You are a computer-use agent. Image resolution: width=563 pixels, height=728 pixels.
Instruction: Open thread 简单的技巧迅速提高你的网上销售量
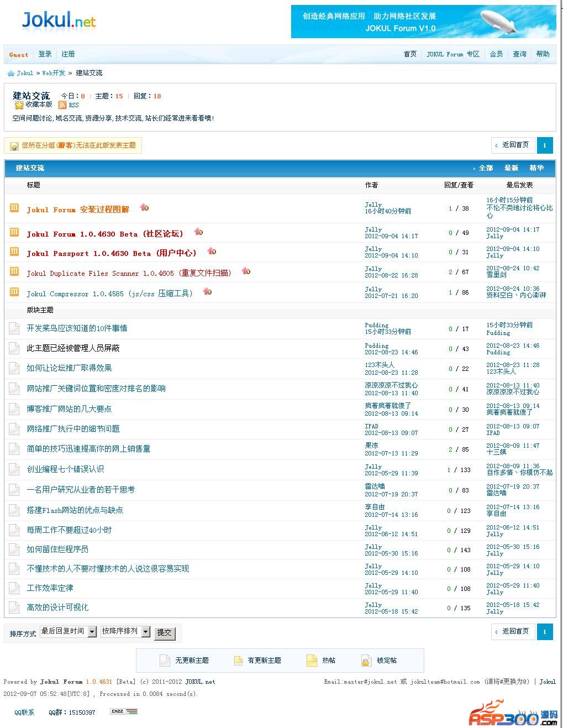coord(88,449)
